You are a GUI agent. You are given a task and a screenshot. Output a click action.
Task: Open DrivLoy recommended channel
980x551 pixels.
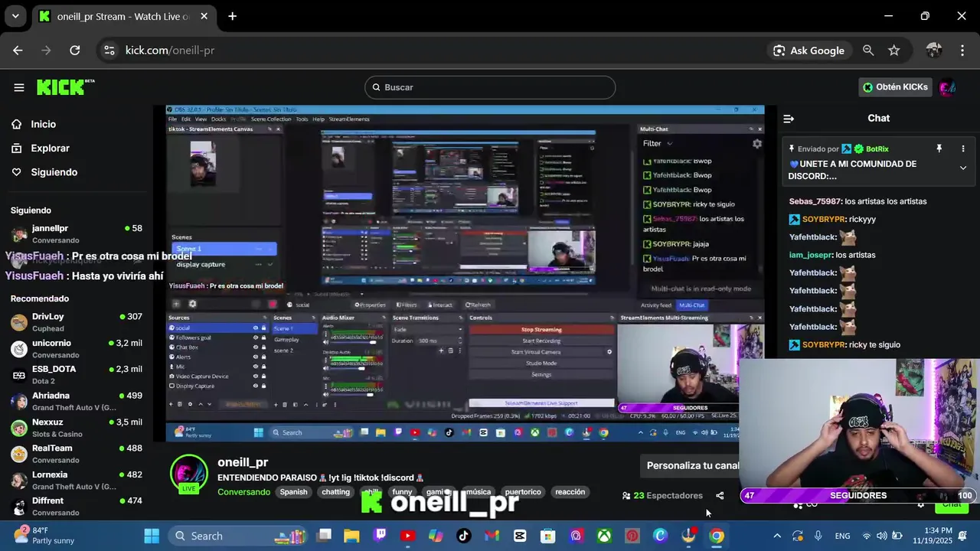pyautogui.click(x=77, y=322)
